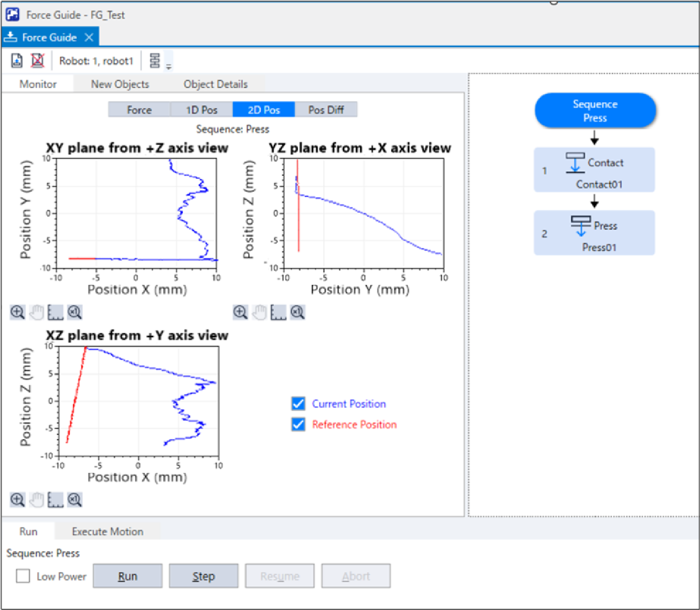The height and width of the screenshot is (610, 700).
Task: Uncheck the Current Position checkbox
Action: (x=298, y=404)
